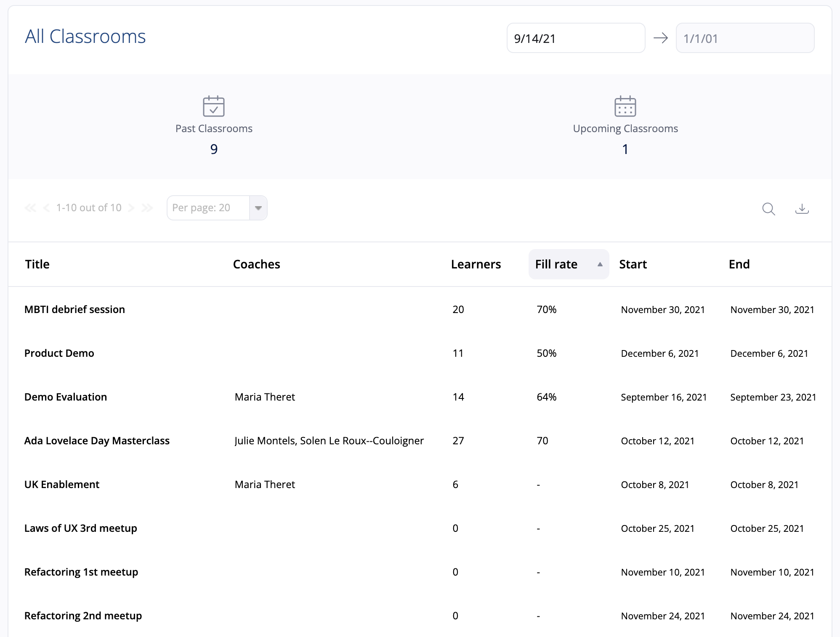Download the classrooms list export
The width and height of the screenshot is (840, 637).
coord(802,209)
